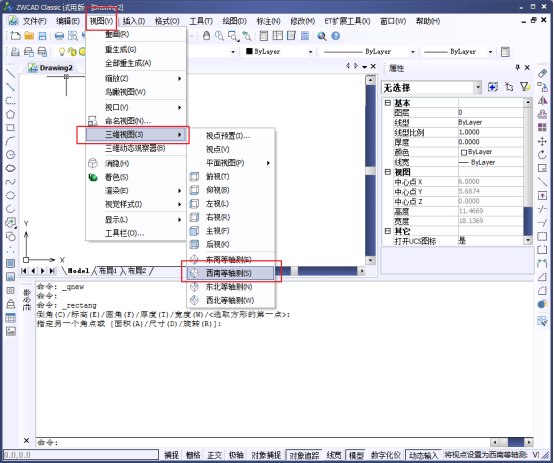Image resolution: width=554 pixels, height=463 pixels.
Task: Choose 西南等轴测(S) from the submenu
Action: (x=230, y=273)
